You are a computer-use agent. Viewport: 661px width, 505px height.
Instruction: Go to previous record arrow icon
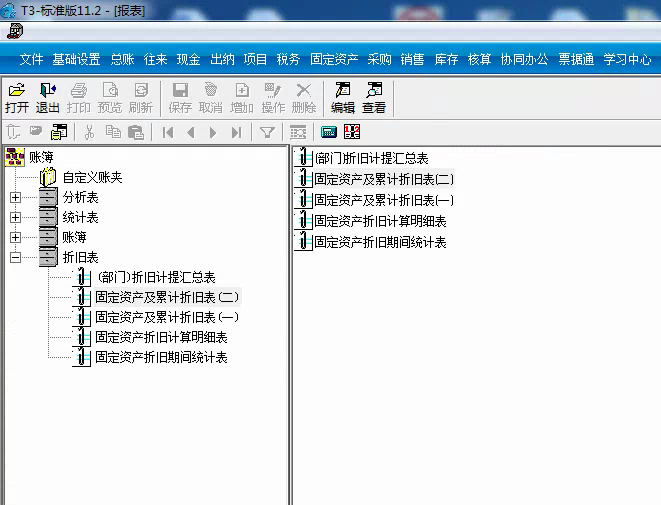(191, 133)
